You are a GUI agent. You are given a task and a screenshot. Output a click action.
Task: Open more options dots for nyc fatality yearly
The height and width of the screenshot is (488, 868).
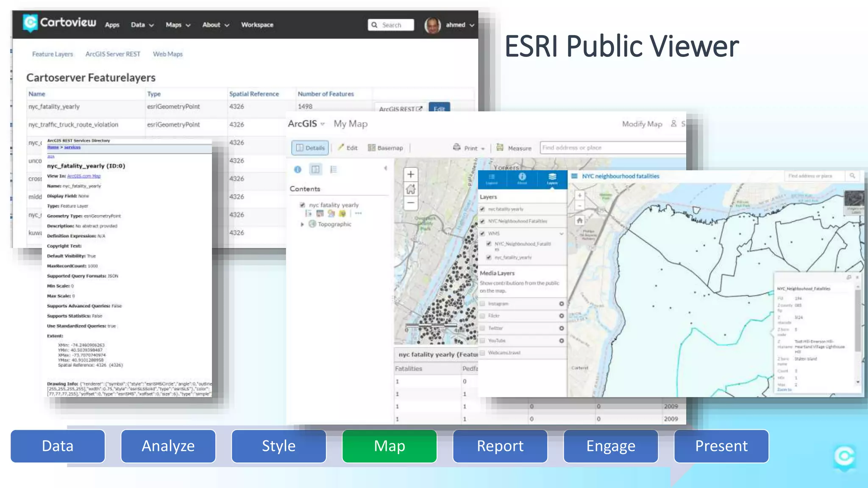tap(359, 213)
